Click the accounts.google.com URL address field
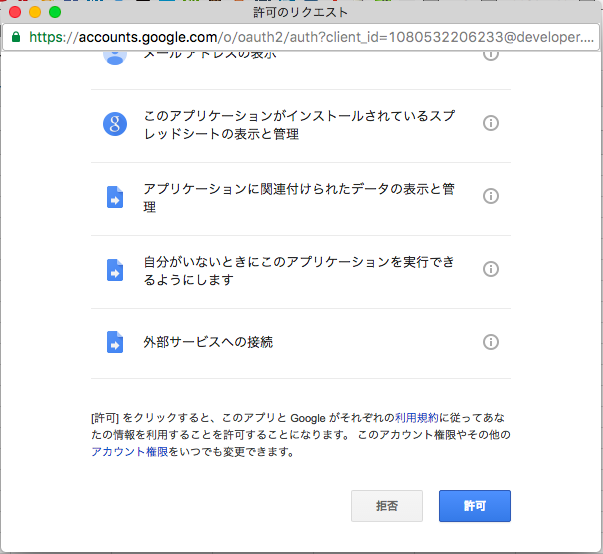Viewport: 603px width, 554px height. click(301, 37)
